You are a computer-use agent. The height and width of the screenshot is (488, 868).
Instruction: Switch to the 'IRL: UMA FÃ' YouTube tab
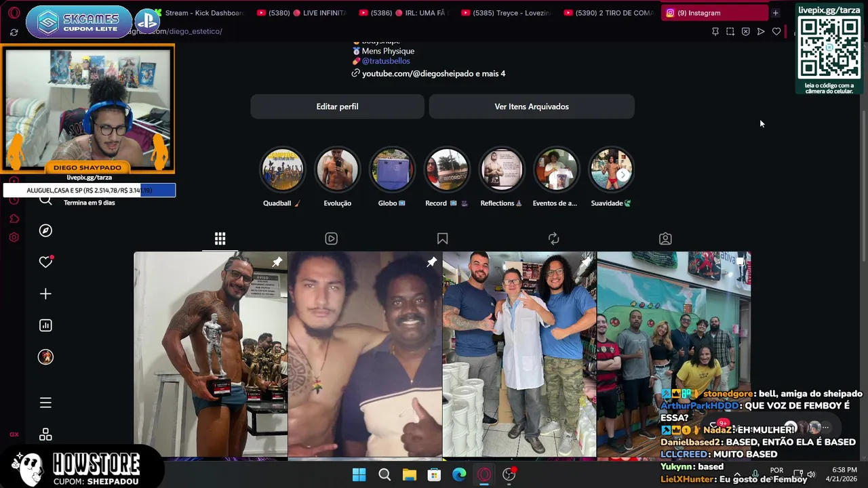404,13
